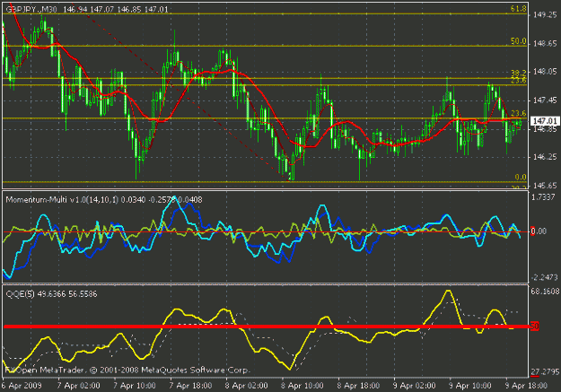Click the 148.65 price axis value
Screen dimensions: 561x392
point(545,44)
